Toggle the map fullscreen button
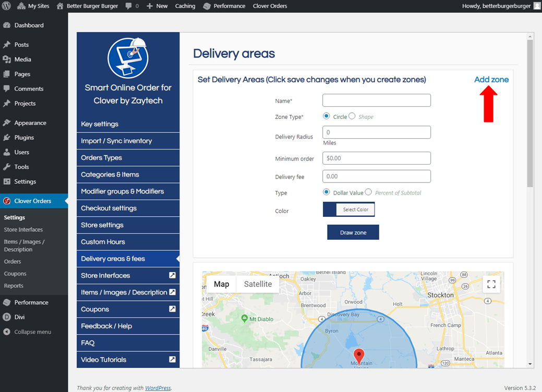542x392 pixels. 491,284
